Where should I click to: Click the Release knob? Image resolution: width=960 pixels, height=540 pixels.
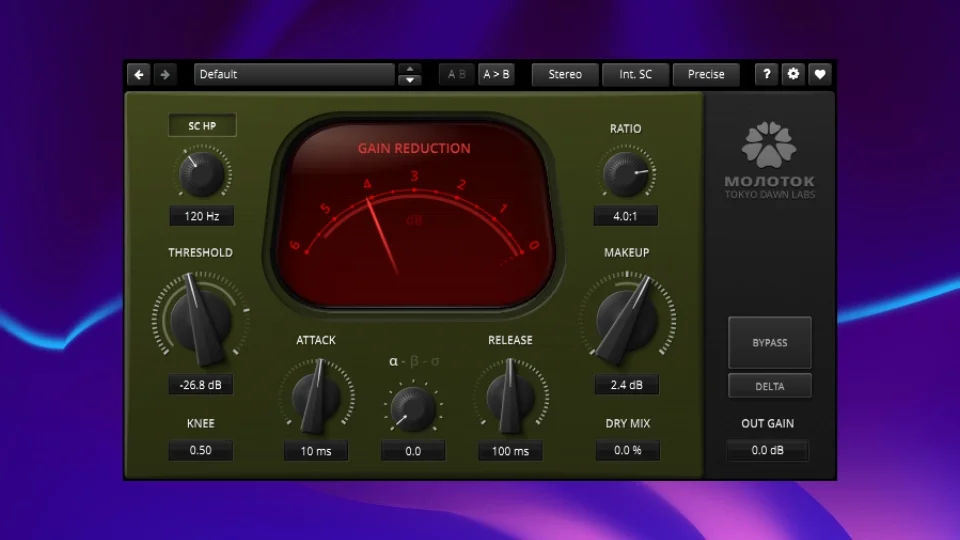pos(510,397)
